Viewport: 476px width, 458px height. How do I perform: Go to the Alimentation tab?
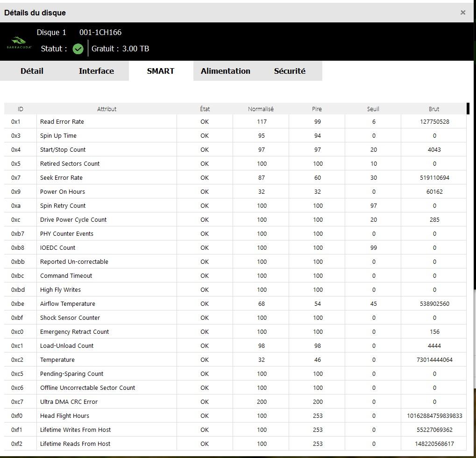(x=225, y=71)
